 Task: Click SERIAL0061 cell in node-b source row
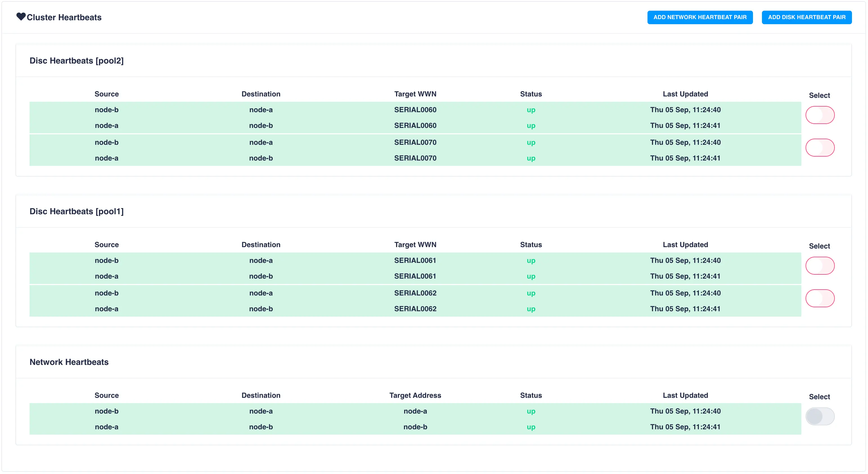[x=415, y=260]
